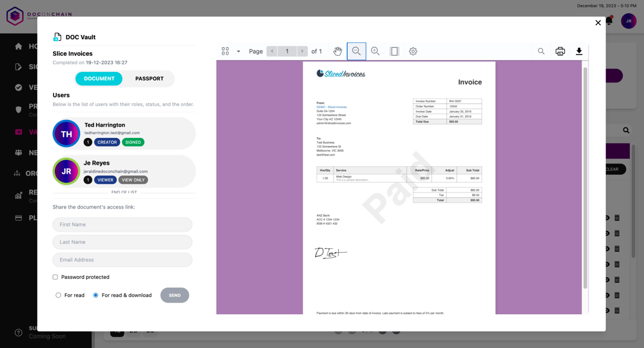Zoom out using the magnifier minus icon
The image size is (644, 348).
(356, 51)
